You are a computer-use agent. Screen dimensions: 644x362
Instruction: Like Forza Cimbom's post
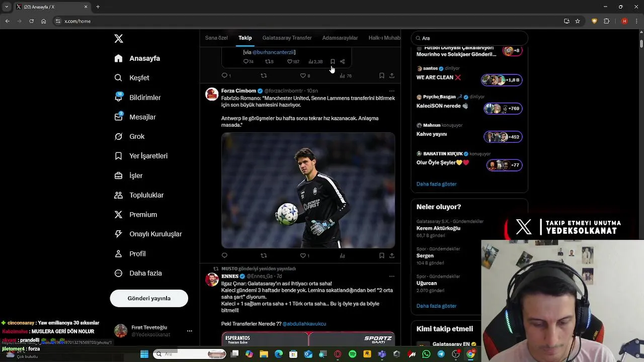click(x=305, y=255)
